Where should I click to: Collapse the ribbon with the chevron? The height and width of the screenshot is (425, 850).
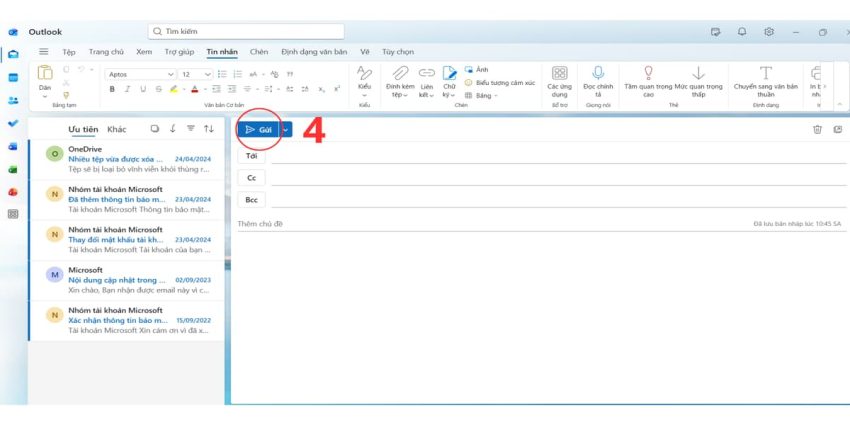(x=840, y=104)
